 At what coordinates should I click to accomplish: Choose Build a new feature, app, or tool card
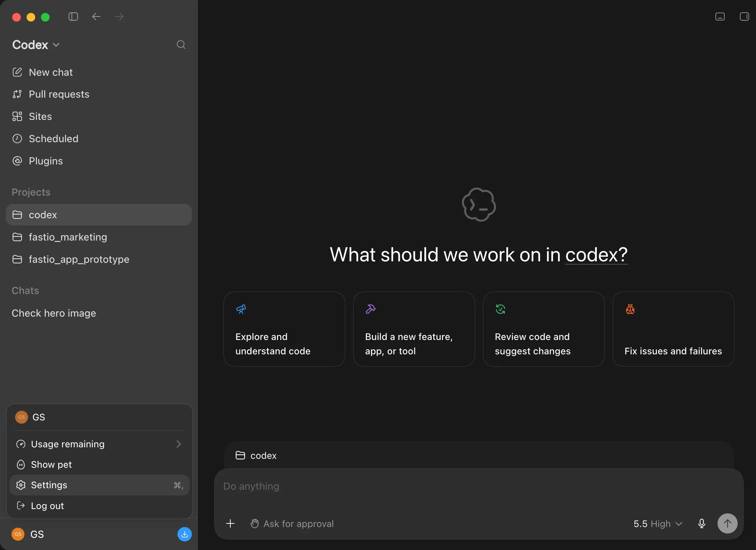point(414,329)
